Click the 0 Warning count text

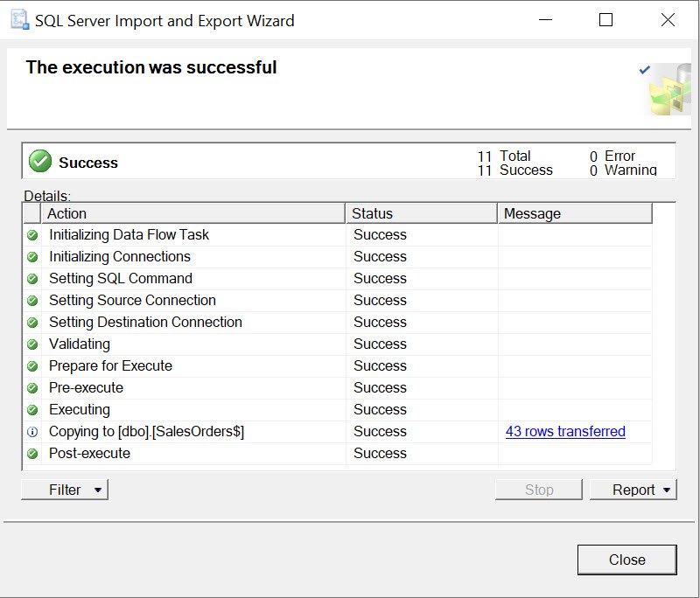pos(623,170)
